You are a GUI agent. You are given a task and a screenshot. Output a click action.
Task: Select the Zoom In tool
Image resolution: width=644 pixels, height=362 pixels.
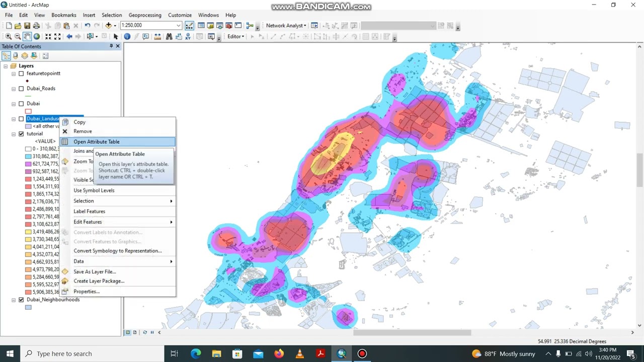(8, 37)
